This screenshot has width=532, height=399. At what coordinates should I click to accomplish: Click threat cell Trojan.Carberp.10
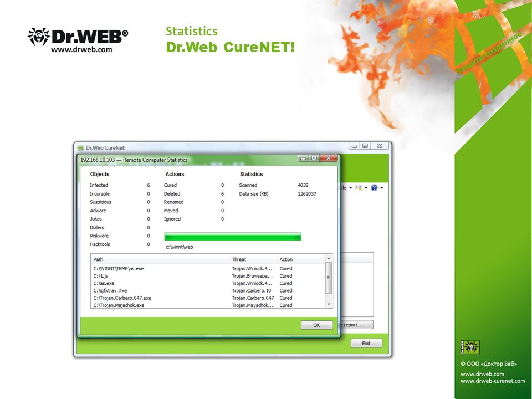tap(252, 291)
